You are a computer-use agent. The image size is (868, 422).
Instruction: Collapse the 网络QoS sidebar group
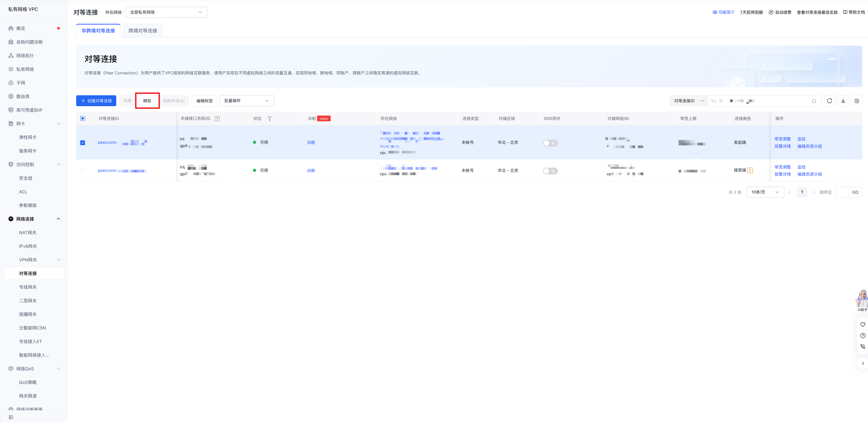click(x=58, y=369)
